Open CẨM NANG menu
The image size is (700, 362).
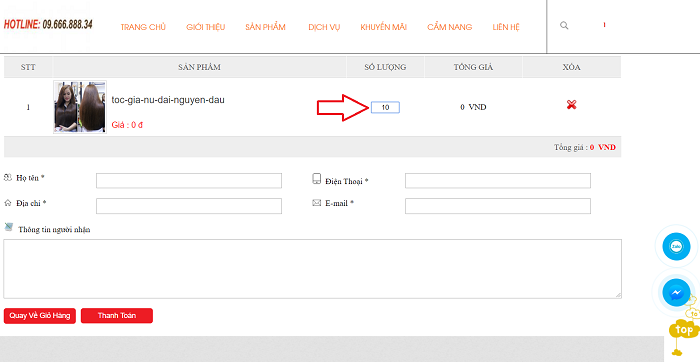pos(450,27)
